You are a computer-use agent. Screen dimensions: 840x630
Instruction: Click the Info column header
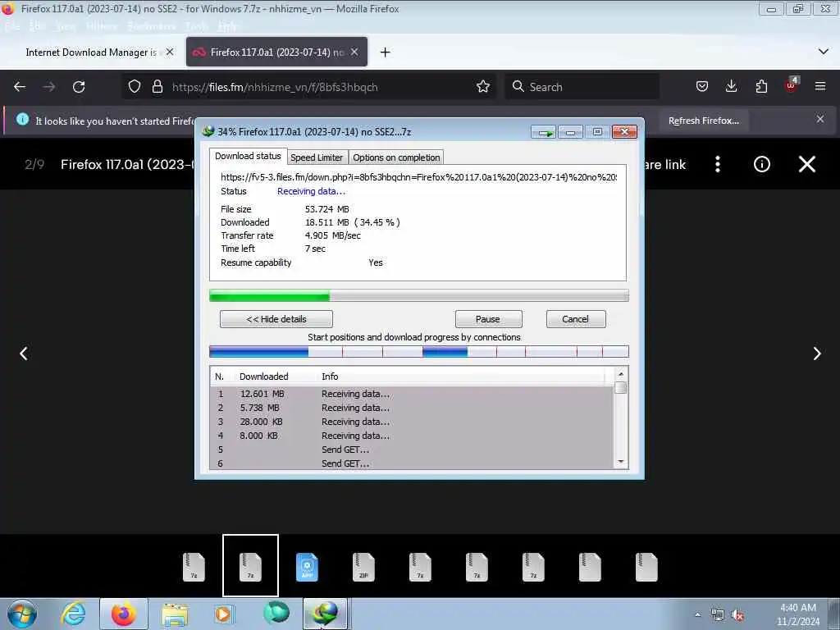tap(330, 377)
